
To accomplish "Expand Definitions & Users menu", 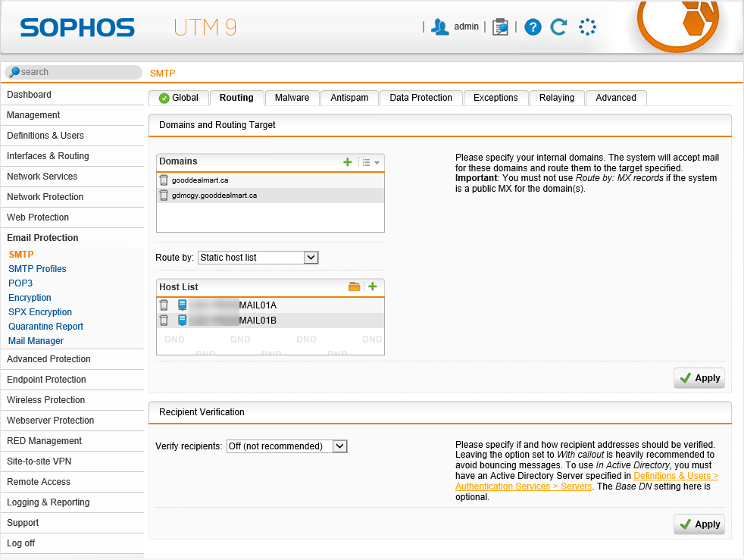I will (73, 136).
